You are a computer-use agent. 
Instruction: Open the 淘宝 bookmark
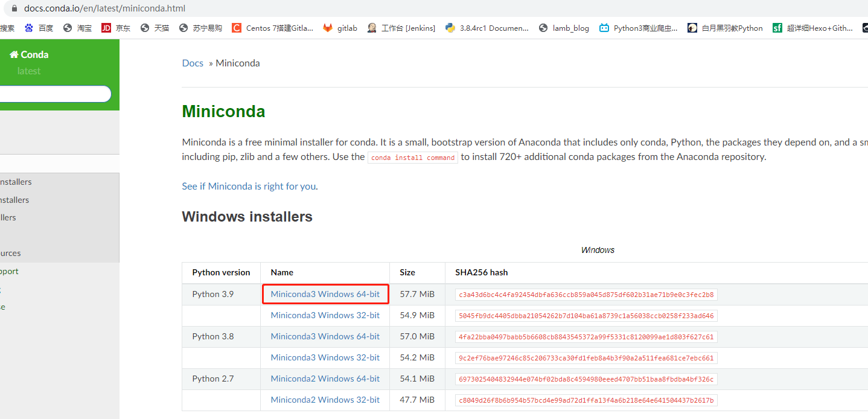click(77, 28)
